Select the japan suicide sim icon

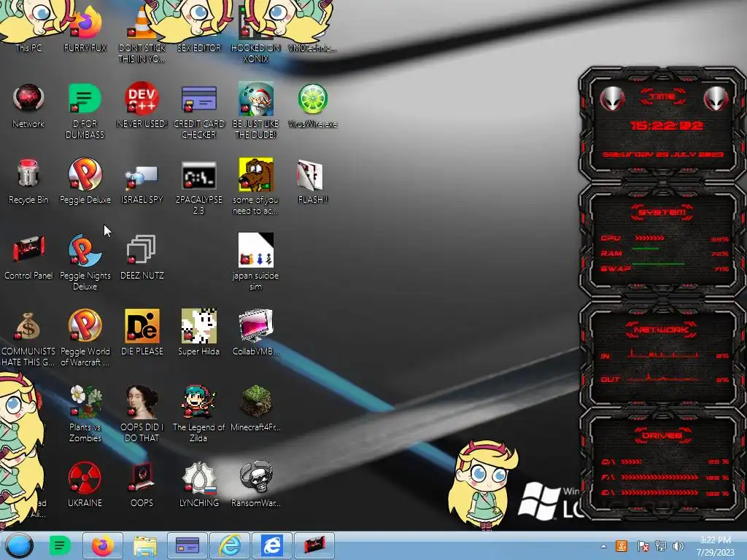(256, 262)
